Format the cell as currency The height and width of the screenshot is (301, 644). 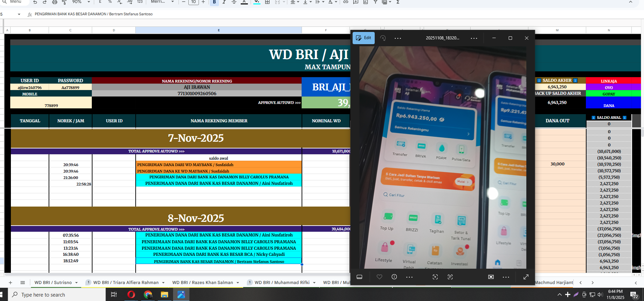click(x=100, y=2)
